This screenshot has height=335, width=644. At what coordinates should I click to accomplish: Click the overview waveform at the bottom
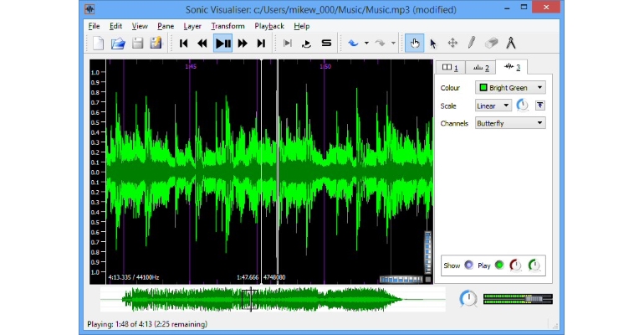tap(273, 299)
